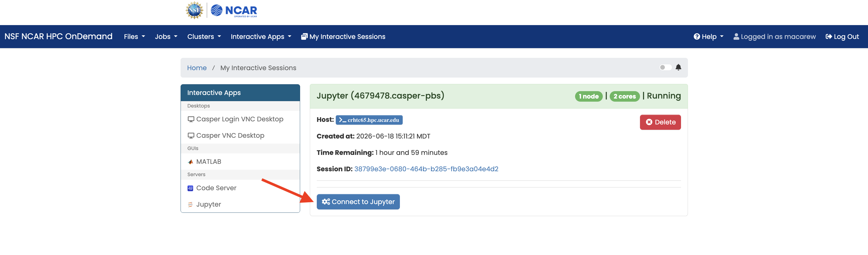Screen dimensions: 868x255
Task: Click the Jupyter logo icon
Action: [x=190, y=205]
